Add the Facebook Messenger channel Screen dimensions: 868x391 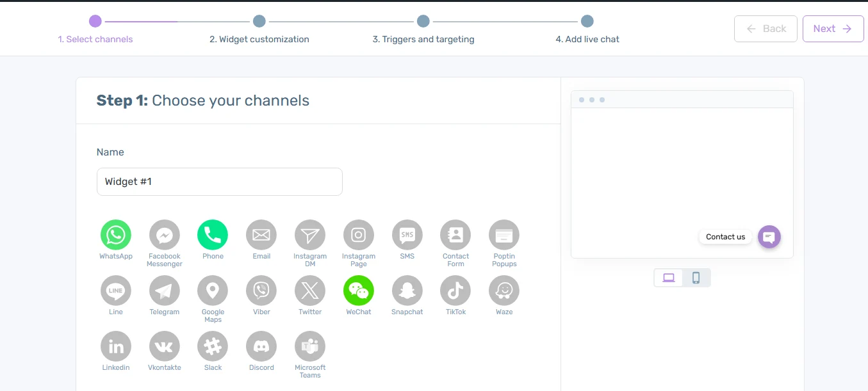coord(165,235)
